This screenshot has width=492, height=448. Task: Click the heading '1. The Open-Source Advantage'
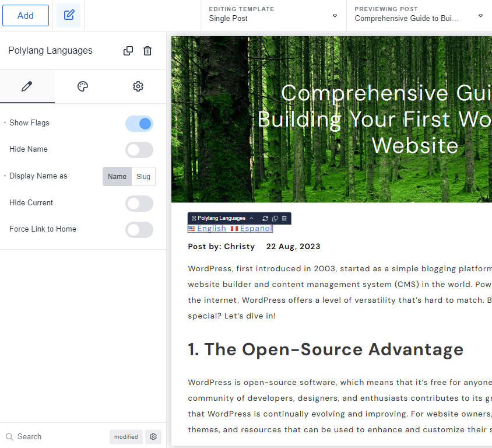pos(325,349)
